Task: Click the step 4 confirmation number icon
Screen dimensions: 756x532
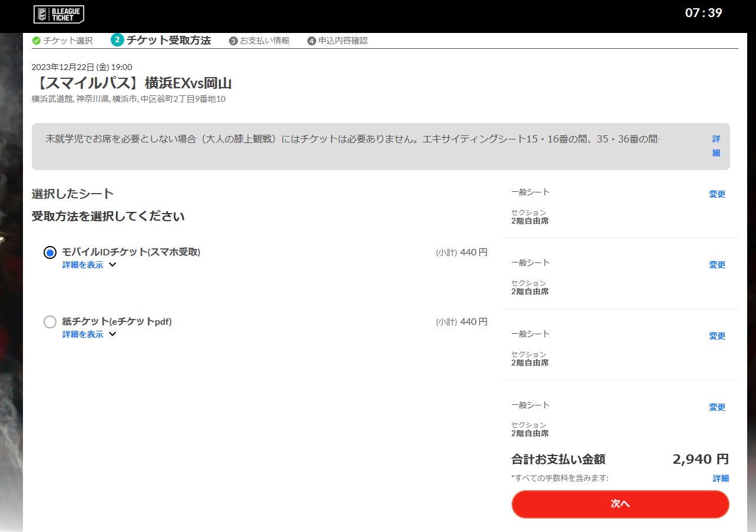Action: click(311, 41)
